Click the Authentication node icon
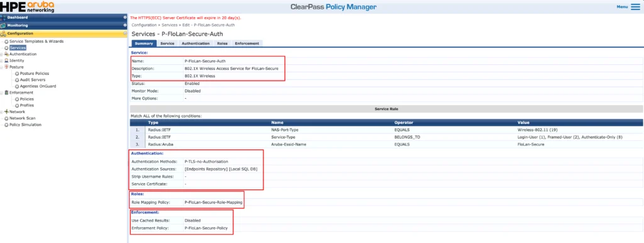The image size is (644, 243). point(6,54)
